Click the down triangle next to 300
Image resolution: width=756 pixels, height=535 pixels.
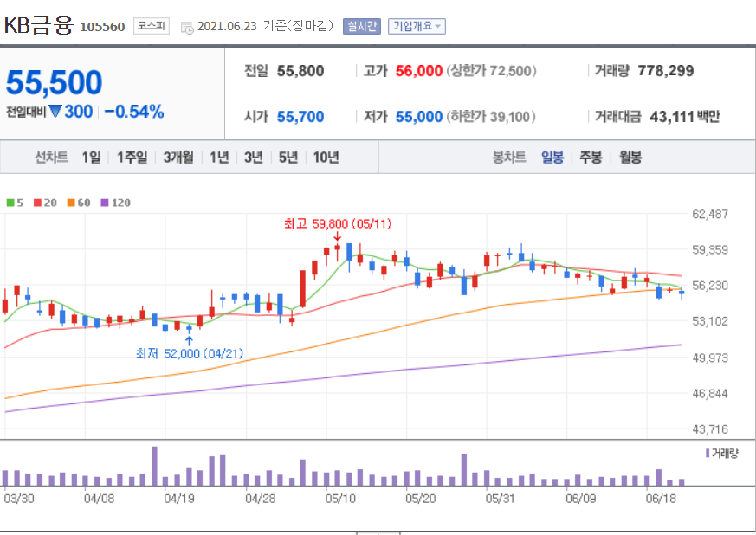[55, 112]
